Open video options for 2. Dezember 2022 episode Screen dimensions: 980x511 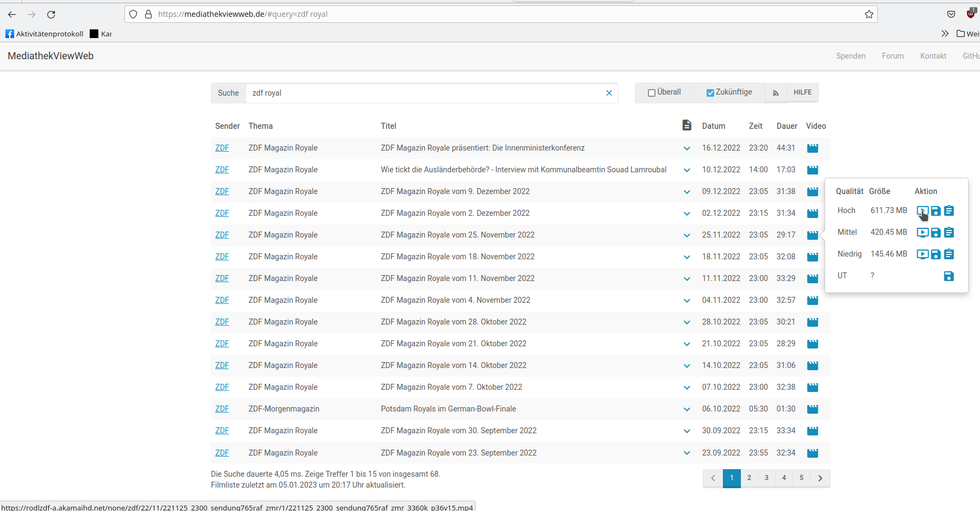(x=813, y=214)
